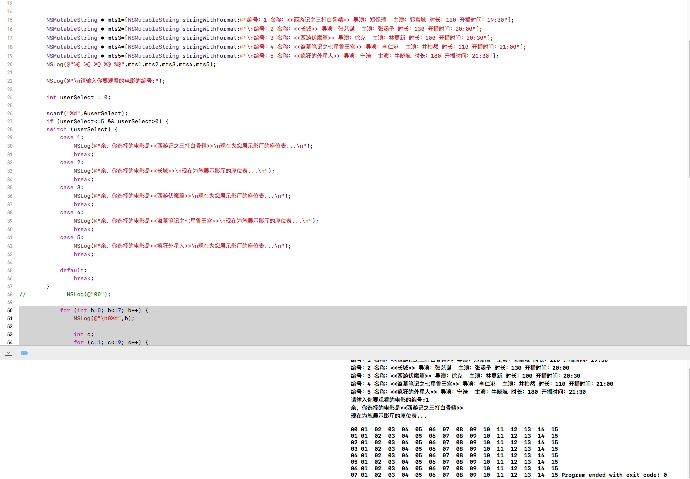Click the if userSelect range check line

[107, 121]
